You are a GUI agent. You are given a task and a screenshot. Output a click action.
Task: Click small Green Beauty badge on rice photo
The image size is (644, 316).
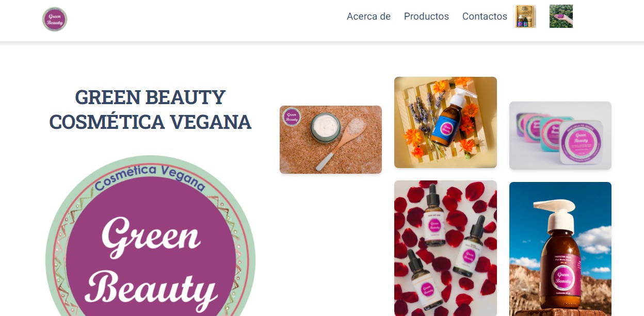[292, 117]
